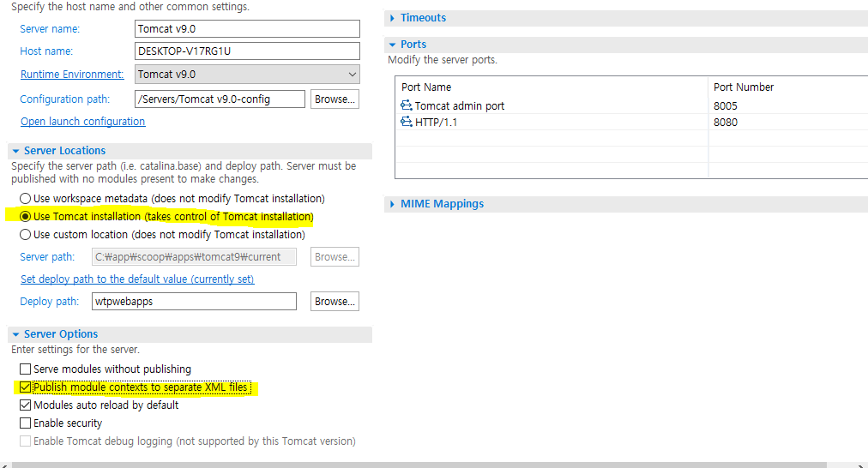This screenshot has width=868, height=468.
Task: Click Open launch configuration link
Action: [83, 121]
